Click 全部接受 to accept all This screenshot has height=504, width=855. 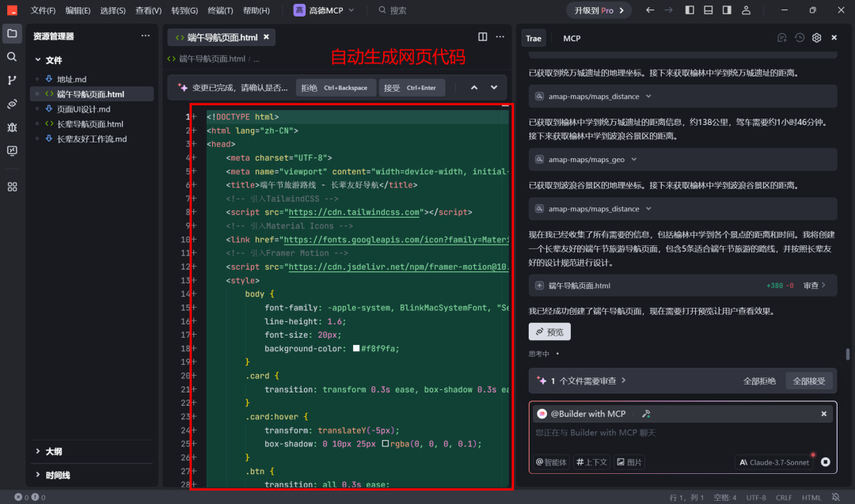pyautogui.click(x=809, y=381)
